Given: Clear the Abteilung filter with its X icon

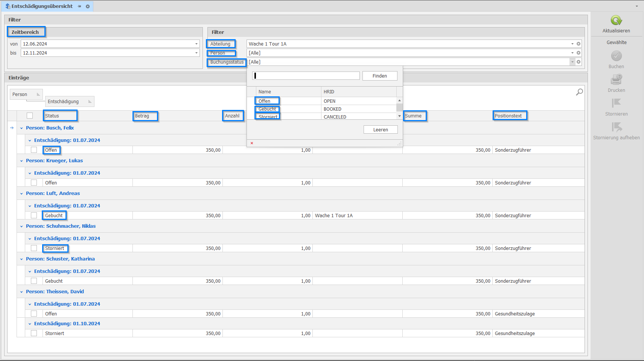Looking at the screenshot, I should tap(579, 44).
